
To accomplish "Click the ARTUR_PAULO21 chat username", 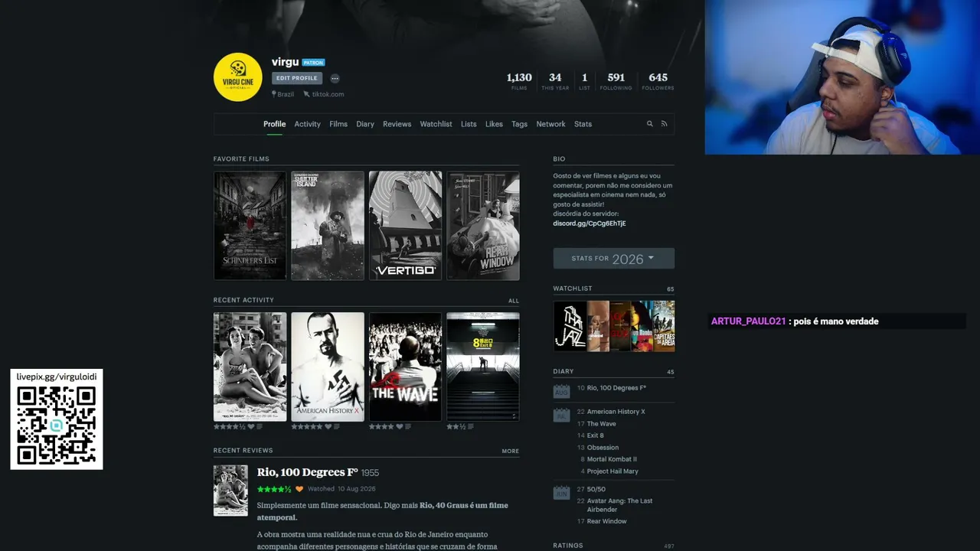I will pyautogui.click(x=749, y=321).
